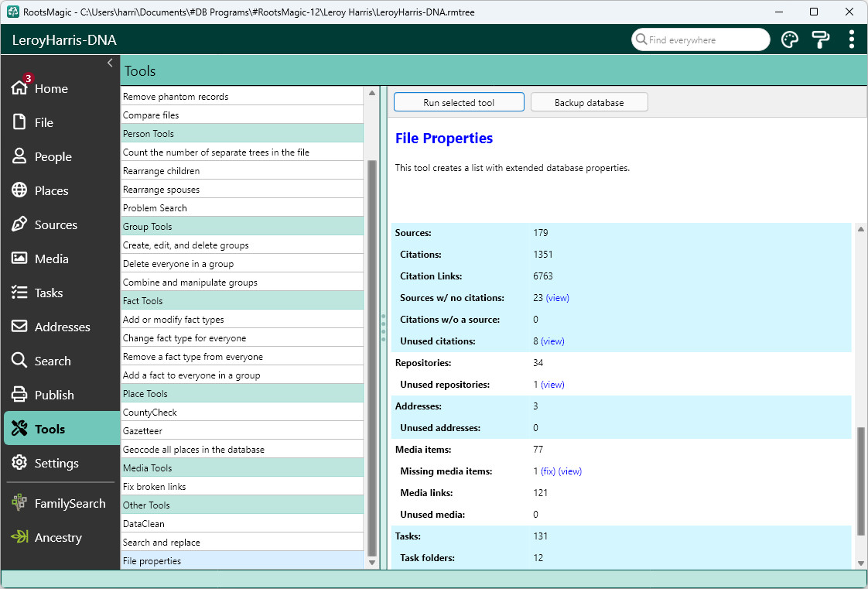868x589 pixels.
Task: Select File properties tool
Action: [242, 561]
